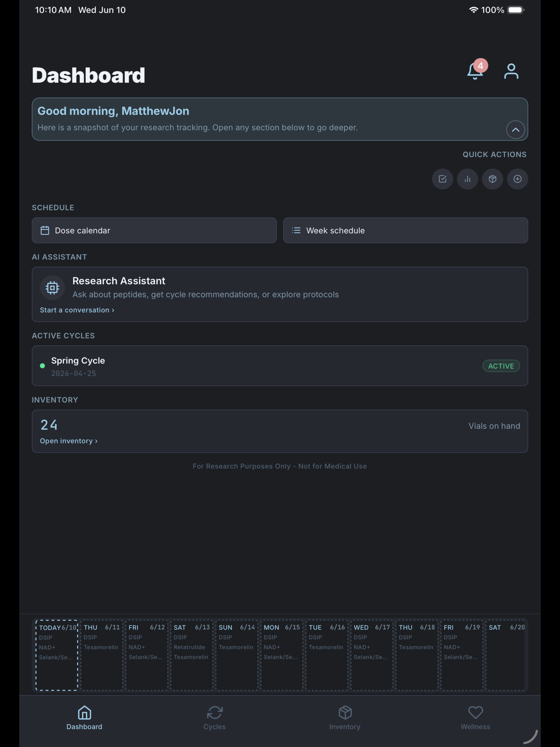Image resolution: width=560 pixels, height=747 pixels.
Task: Tap the box inventory quick action
Action: pos(492,179)
